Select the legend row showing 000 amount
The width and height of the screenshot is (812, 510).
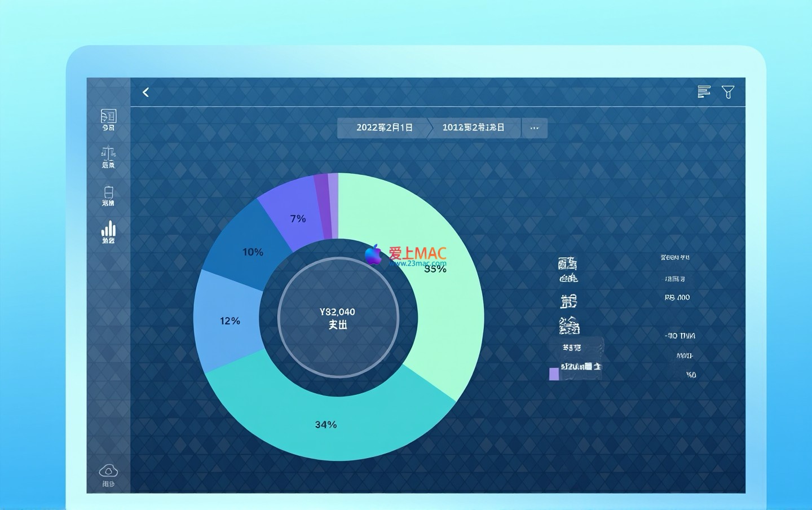(677, 298)
